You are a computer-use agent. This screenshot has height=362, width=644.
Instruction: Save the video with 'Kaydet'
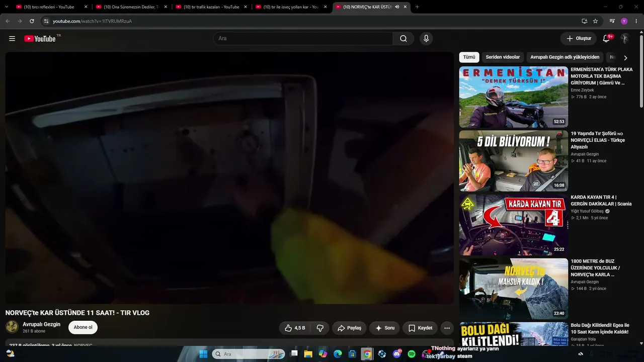tap(420, 328)
